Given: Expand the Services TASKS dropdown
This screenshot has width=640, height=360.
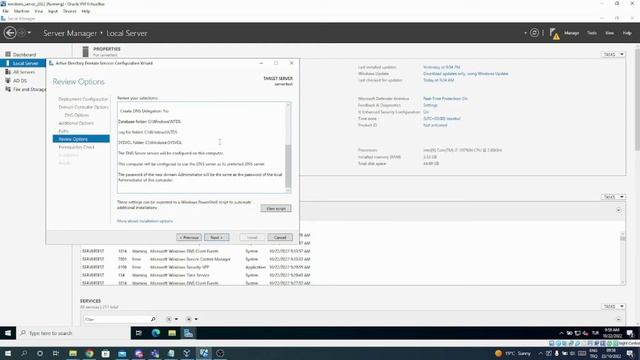Looking at the screenshot, I should click(x=613, y=306).
